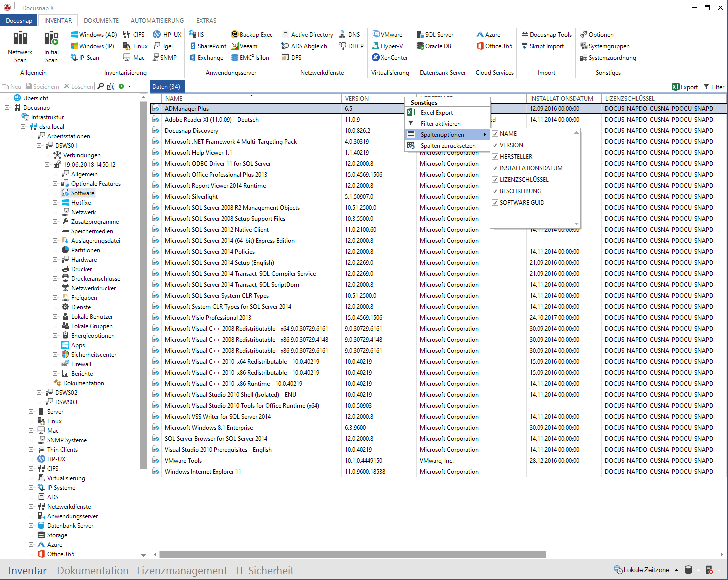Launch the Initial Scan tool

[51, 47]
